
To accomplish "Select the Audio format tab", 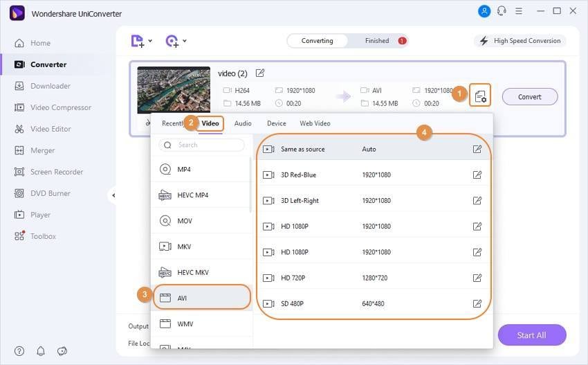I will [243, 123].
